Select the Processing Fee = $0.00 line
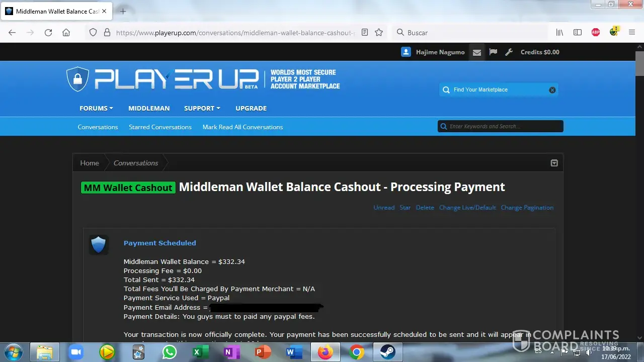 [x=163, y=270]
